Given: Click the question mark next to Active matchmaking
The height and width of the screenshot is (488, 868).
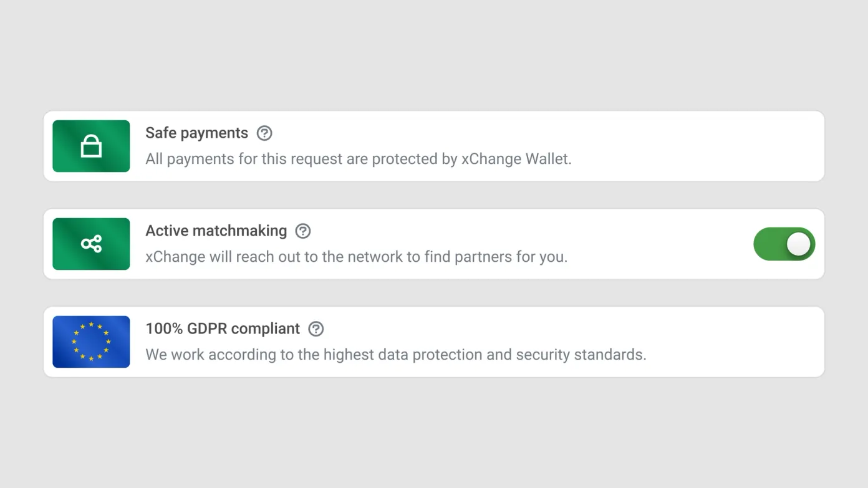Looking at the screenshot, I should pos(303,231).
